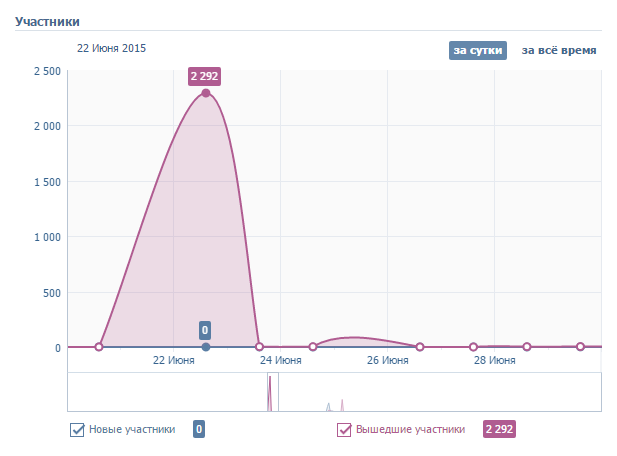Click the "Участники" section heading
The height and width of the screenshot is (456, 617).
(x=47, y=21)
